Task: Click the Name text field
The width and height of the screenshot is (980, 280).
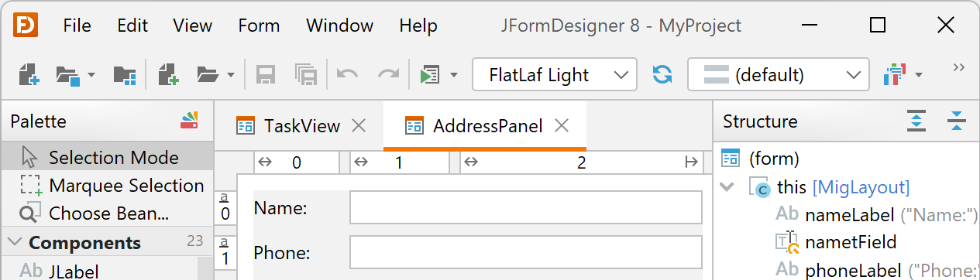Action: click(x=526, y=208)
